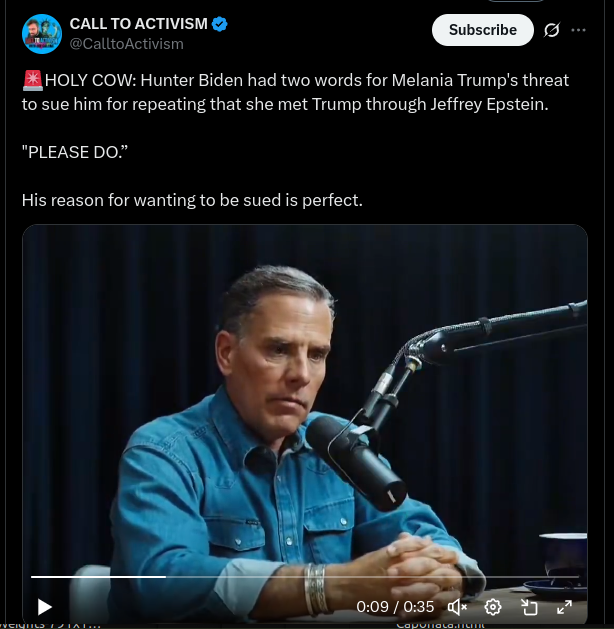Click the post text about Melania Trump

click(300, 92)
